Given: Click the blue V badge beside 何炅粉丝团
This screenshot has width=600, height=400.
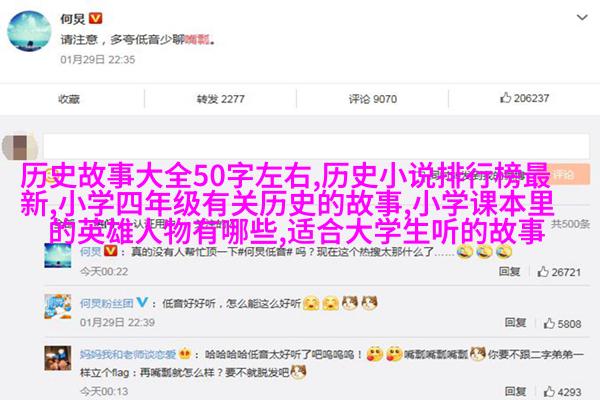Looking at the screenshot, I should pos(142,302).
